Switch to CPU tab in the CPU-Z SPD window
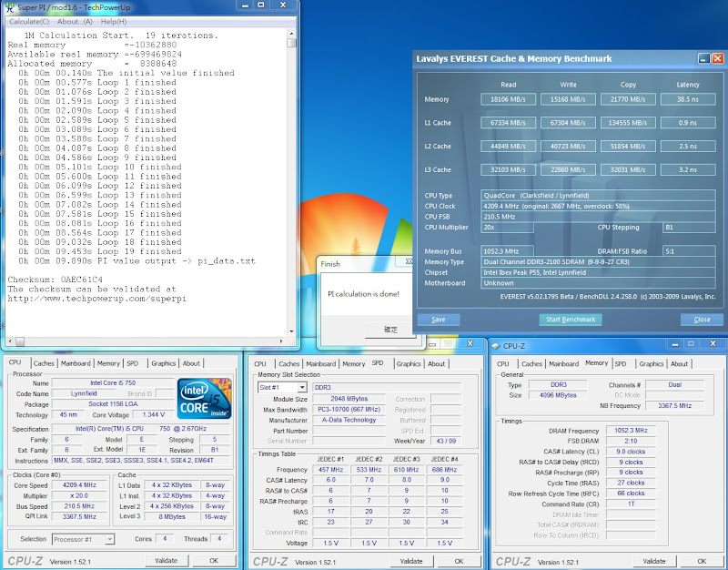 (260, 363)
